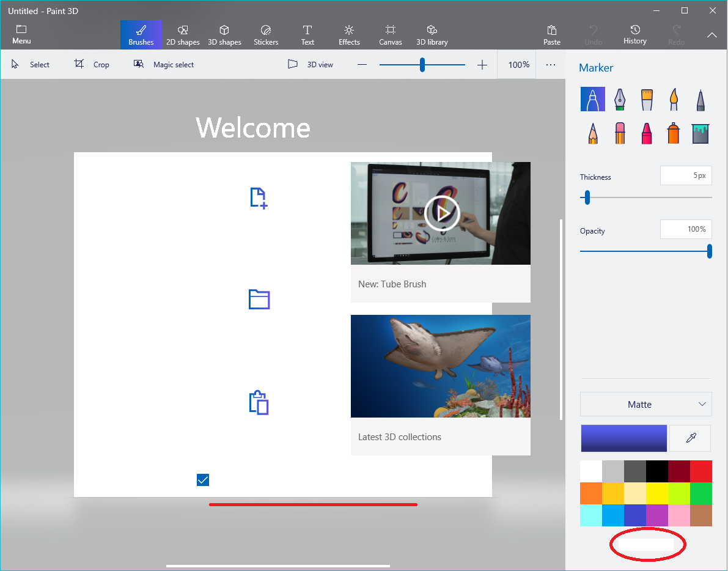Select the Oil brush tool
Screen dimensions: 728x571
point(647,99)
